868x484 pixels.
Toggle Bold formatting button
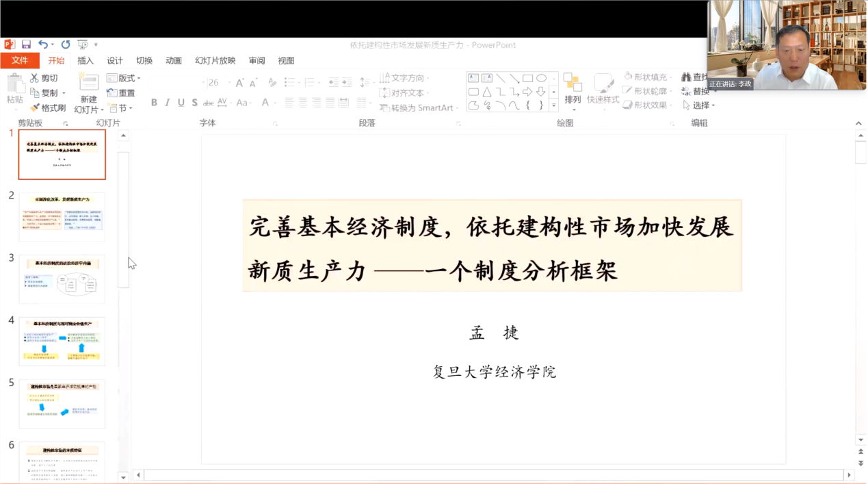pos(154,103)
